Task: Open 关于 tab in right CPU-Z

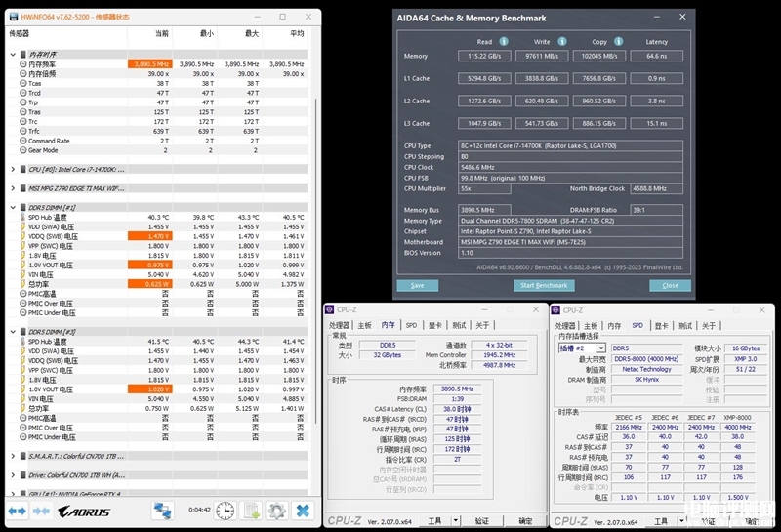Action: pyautogui.click(x=709, y=326)
